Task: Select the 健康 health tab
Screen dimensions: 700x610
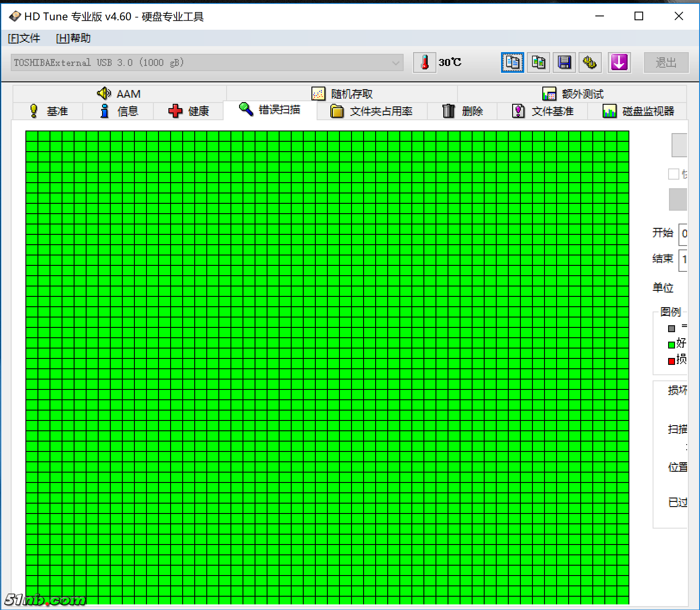Action: pos(189,111)
